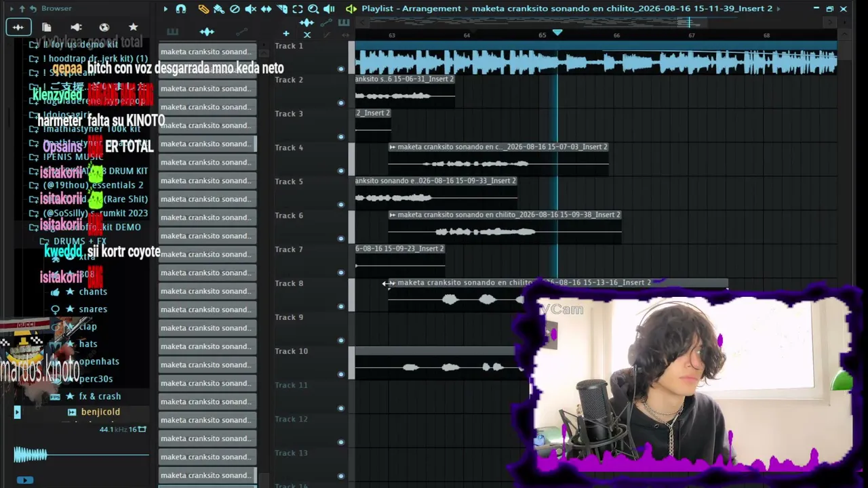Toggle the Track 4 mute switch

[341, 171]
